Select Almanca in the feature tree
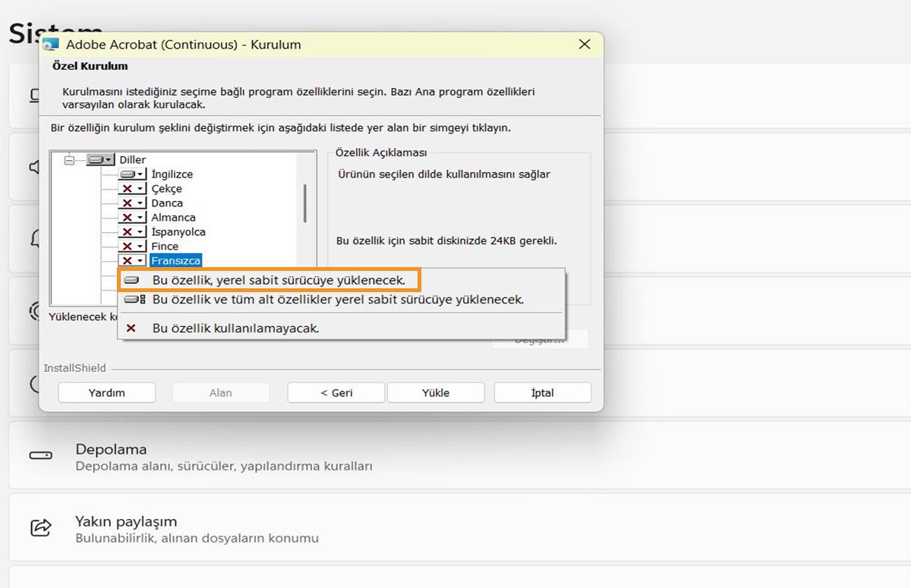This screenshot has width=911, height=588. [174, 218]
